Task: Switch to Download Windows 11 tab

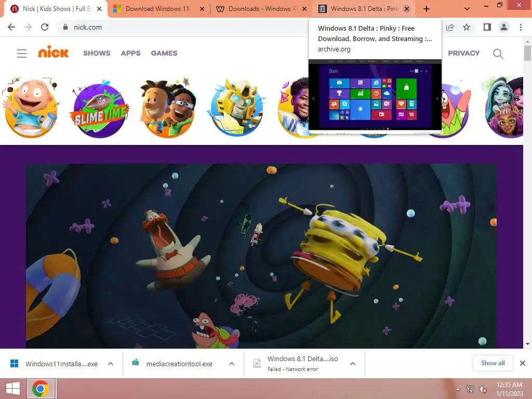Action: tap(157, 9)
